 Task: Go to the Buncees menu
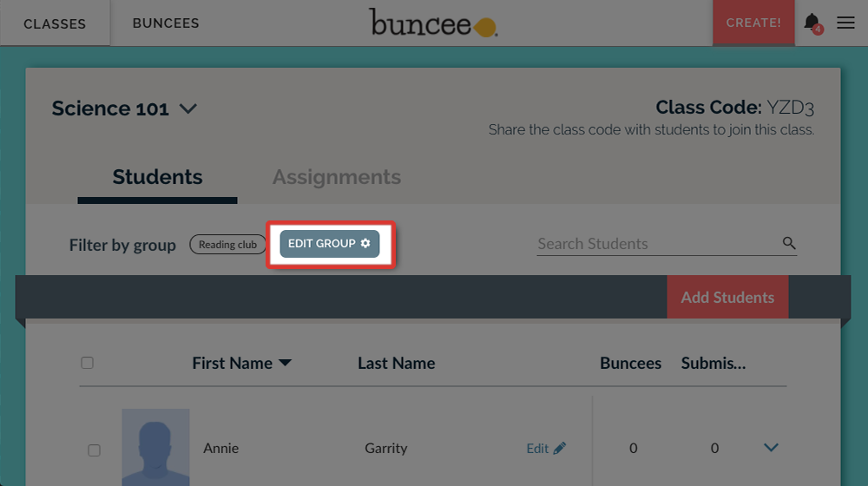[166, 23]
